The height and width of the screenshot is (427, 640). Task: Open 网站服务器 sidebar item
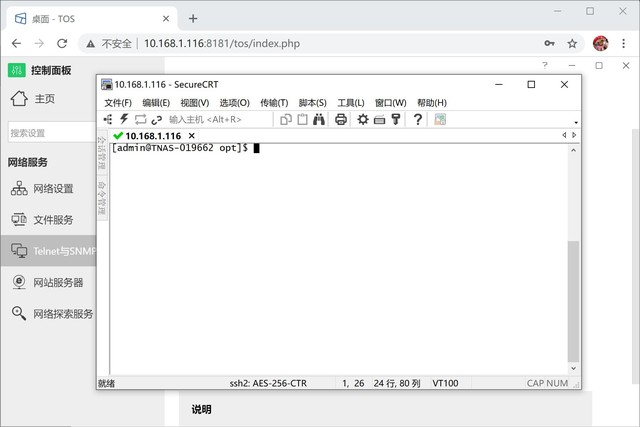click(x=47, y=282)
